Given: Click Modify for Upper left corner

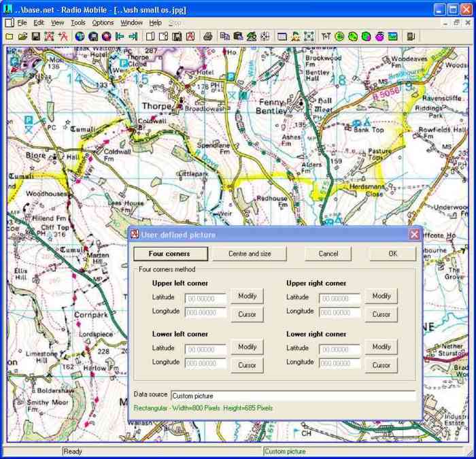Looking at the screenshot, I should (247, 296).
